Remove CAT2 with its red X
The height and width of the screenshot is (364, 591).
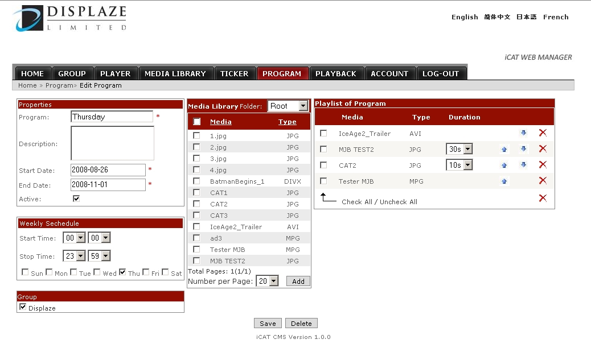click(543, 165)
